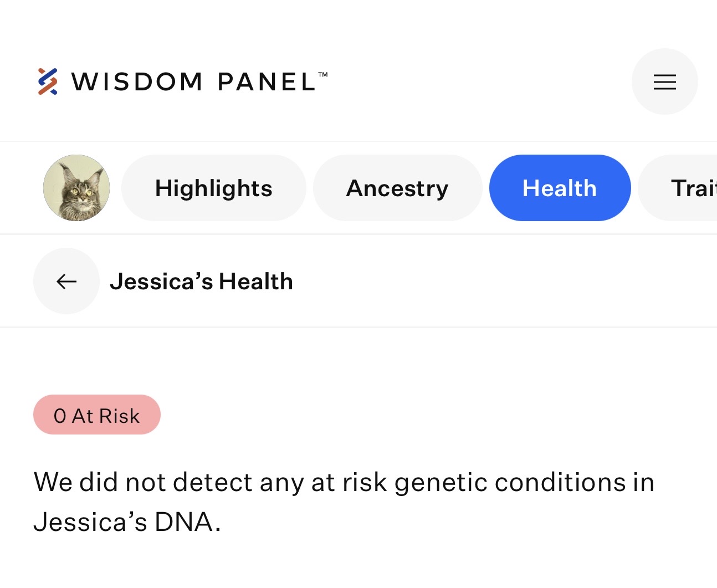The height and width of the screenshot is (588, 717).
Task: Switch to the Ancestry tab
Action: pos(397,188)
